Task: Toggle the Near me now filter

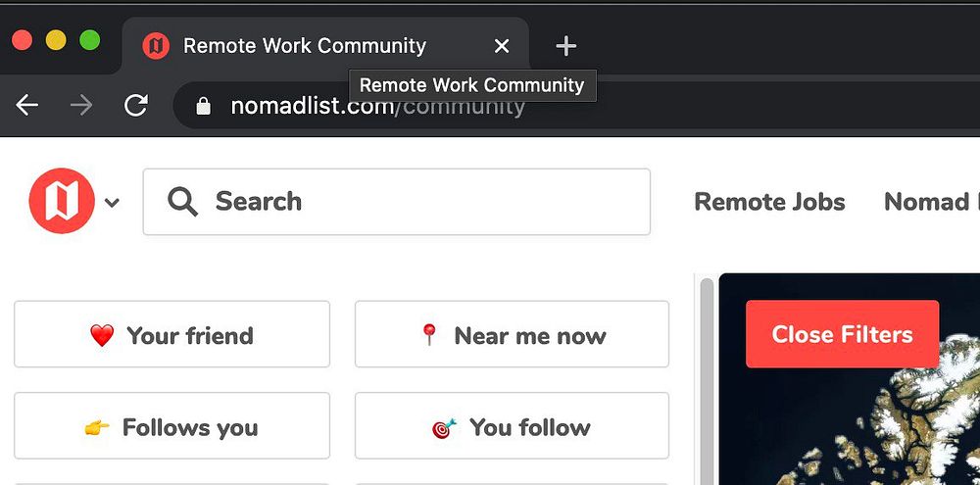Action: click(x=512, y=334)
